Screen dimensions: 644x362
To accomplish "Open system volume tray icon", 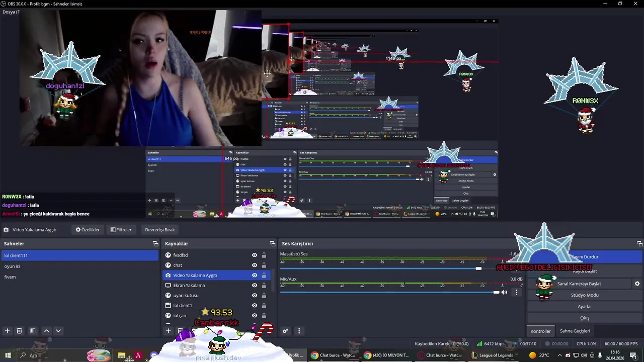I will pyautogui.click(x=584, y=355).
